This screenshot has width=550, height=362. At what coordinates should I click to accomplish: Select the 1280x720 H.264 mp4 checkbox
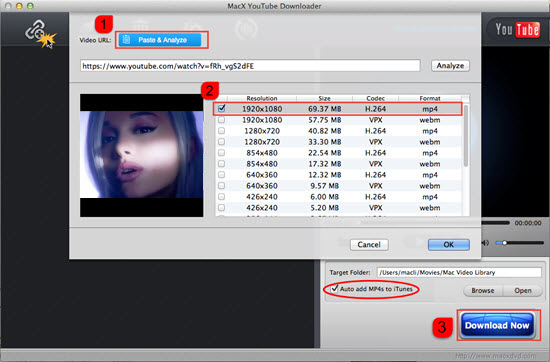(221, 131)
